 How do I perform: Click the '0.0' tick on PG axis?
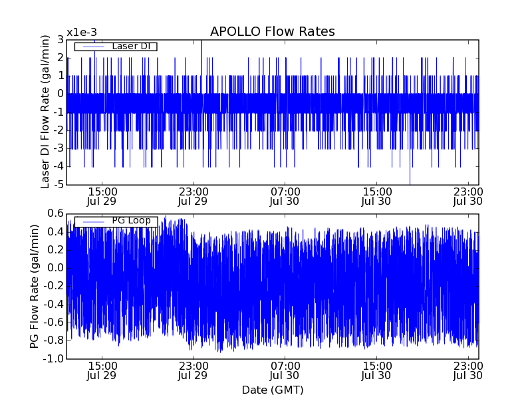pos(56,268)
